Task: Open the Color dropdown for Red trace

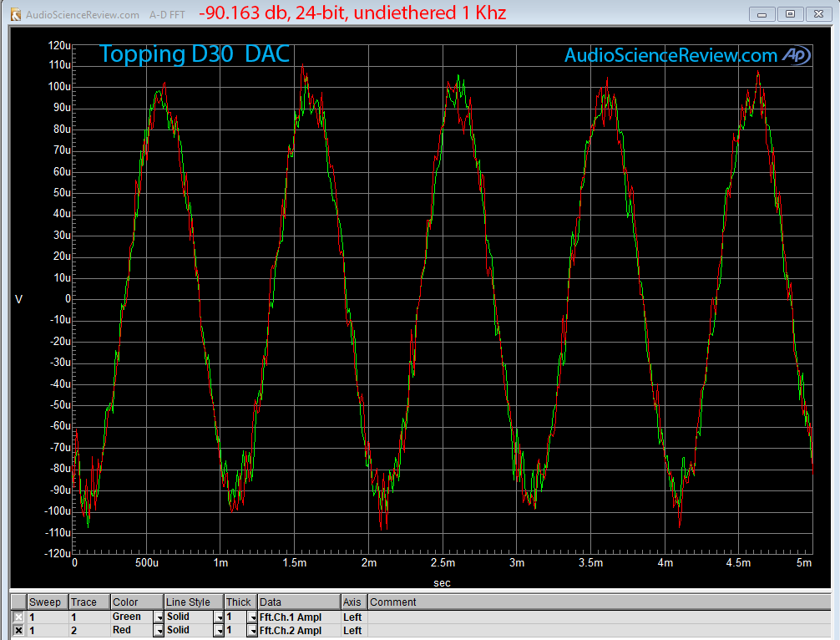Action: pos(159,631)
